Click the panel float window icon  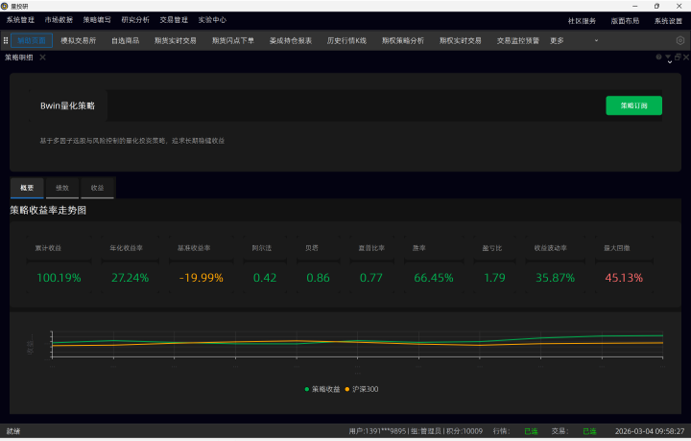coord(676,58)
